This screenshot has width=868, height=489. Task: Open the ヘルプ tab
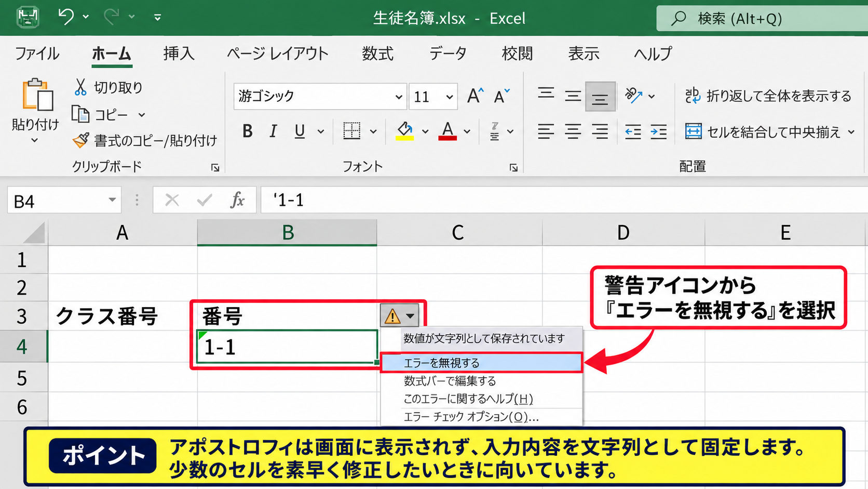click(x=653, y=54)
